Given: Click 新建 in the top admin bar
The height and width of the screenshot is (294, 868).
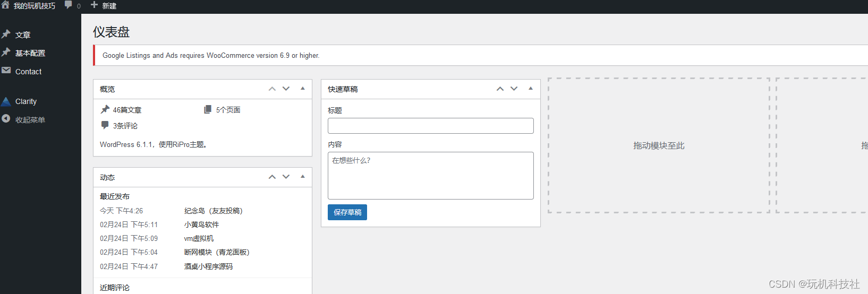Looking at the screenshot, I should pos(109,6).
